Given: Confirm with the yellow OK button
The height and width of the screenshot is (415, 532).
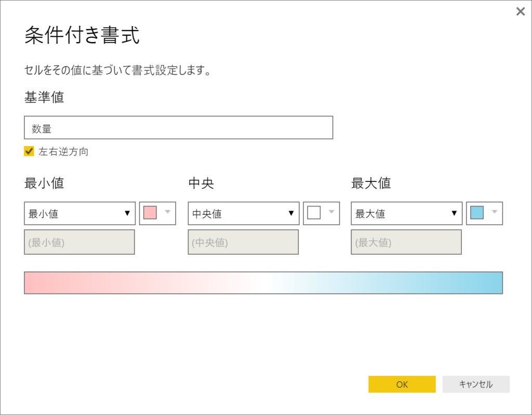Looking at the screenshot, I should pos(402,384).
